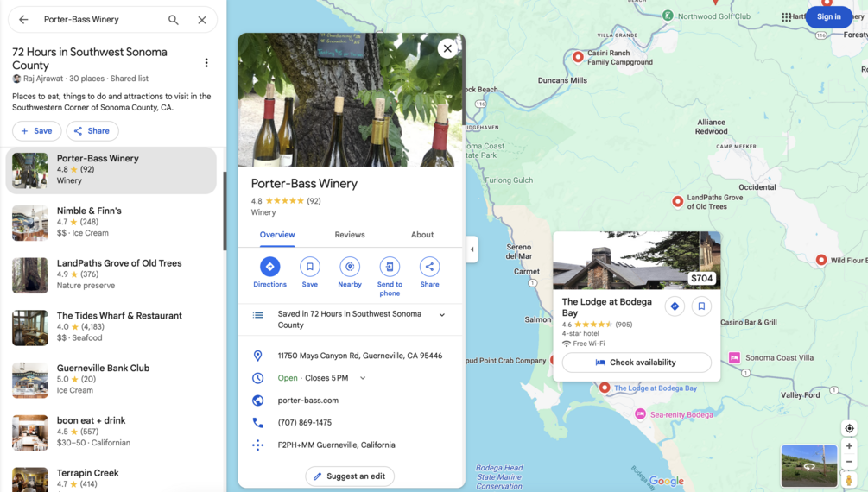Image resolution: width=868 pixels, height=492 pixels.
Task: Open the Street View layers thumbnail
Action: tap(808, 466)
